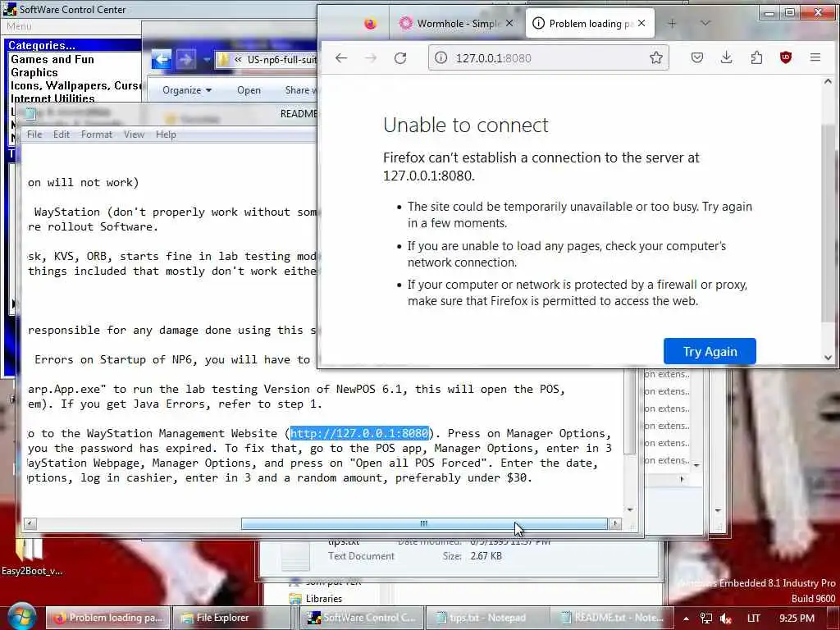Open Notepad Help menu
The image size is (840, 630).
[166, 135]
